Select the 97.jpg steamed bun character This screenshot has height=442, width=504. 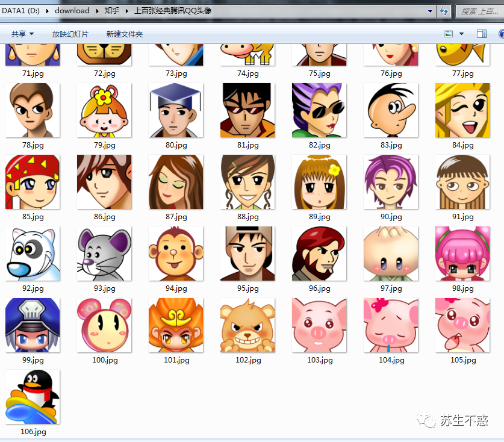pyautogui.click(x=391, y=254)
